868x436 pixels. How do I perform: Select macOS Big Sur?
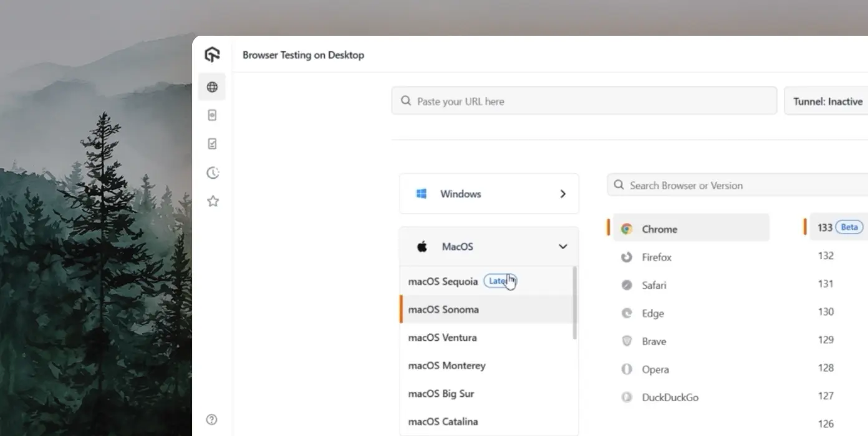(488, 394)
